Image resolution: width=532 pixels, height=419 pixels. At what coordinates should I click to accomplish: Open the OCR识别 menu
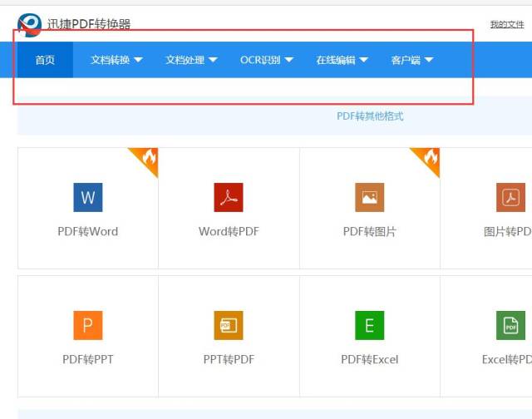(x=267, y=60)
